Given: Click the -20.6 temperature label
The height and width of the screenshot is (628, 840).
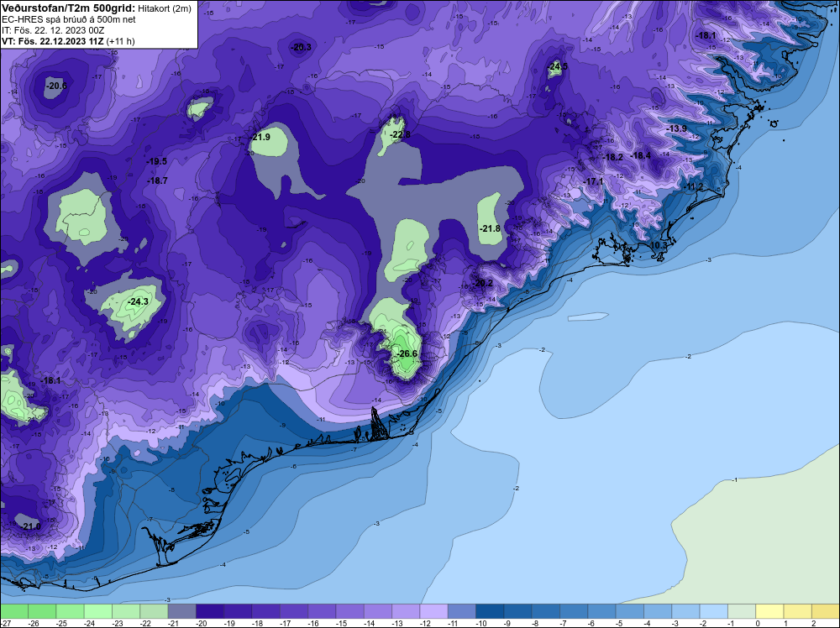Looking at the screenshot, I should pos(56,86).
